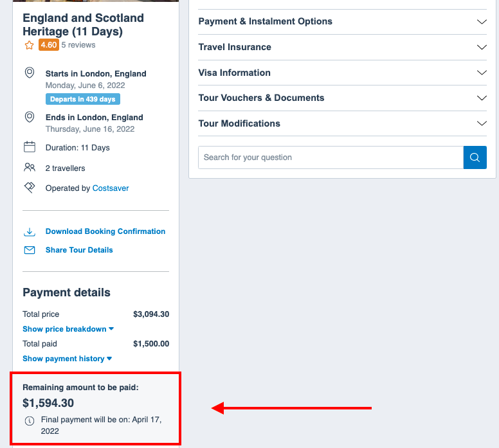Click the envelope icon for sharing tour

(x=30, y=250)
